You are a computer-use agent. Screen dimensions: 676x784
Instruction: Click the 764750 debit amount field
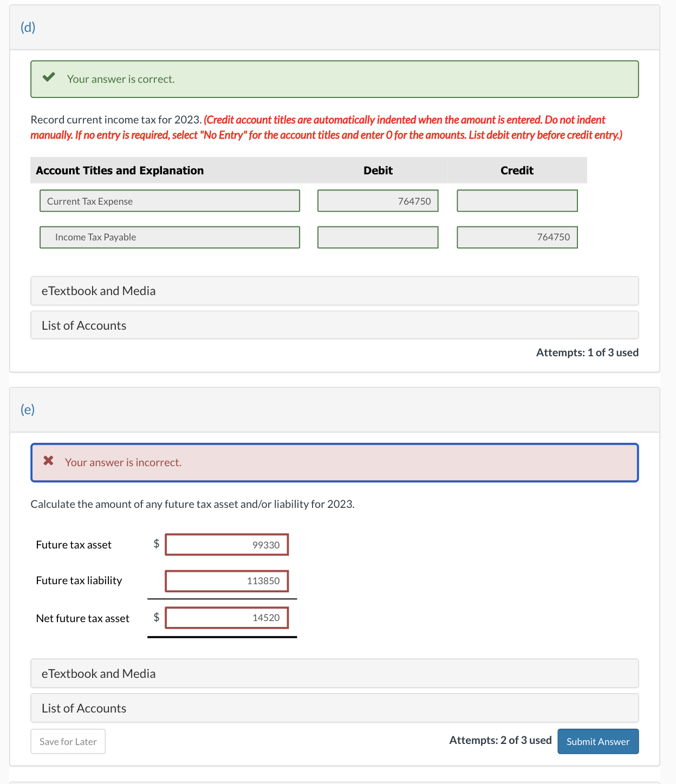pyautogui.click(x=378, y=201)
